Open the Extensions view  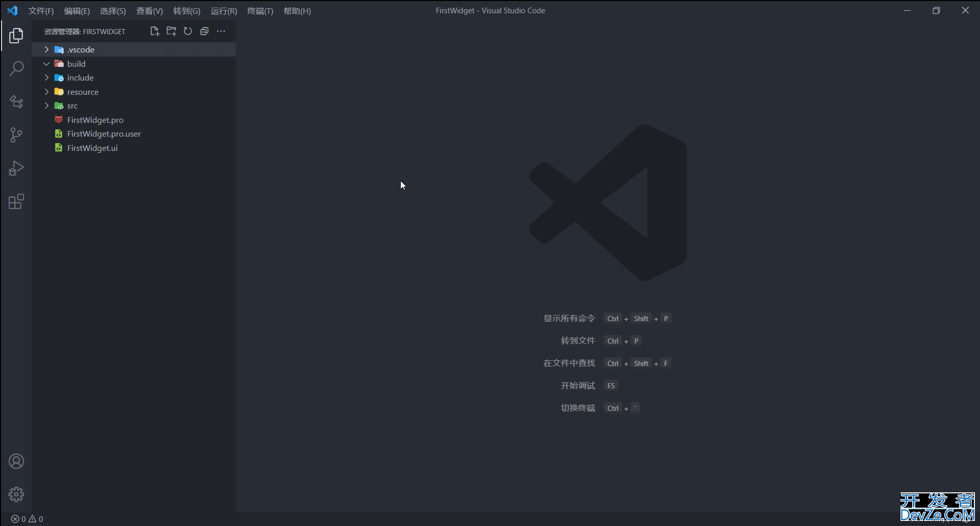click(16, 202)
